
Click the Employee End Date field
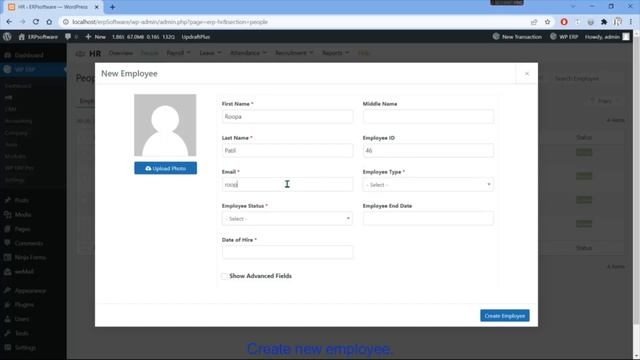(428, 219)
